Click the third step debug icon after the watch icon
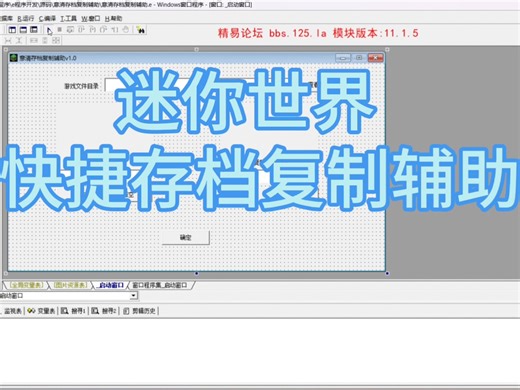 coord(103,30)
